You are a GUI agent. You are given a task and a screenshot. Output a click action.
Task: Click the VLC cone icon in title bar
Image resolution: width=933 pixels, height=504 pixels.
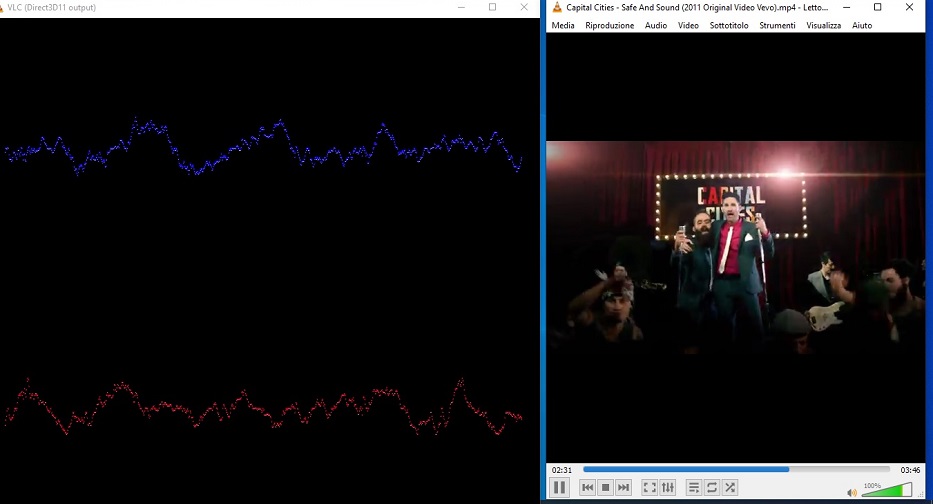click(x=557, y=7)
